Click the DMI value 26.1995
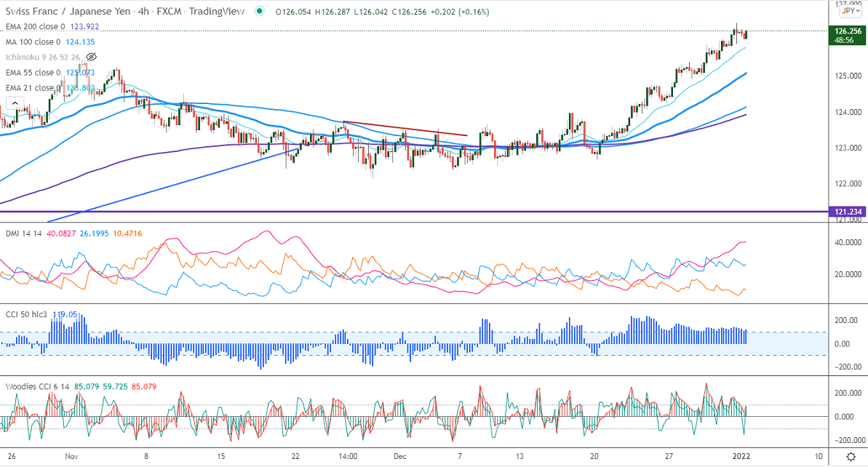The height and width of the screenshot is (467, 868). [x=94, y=233]
